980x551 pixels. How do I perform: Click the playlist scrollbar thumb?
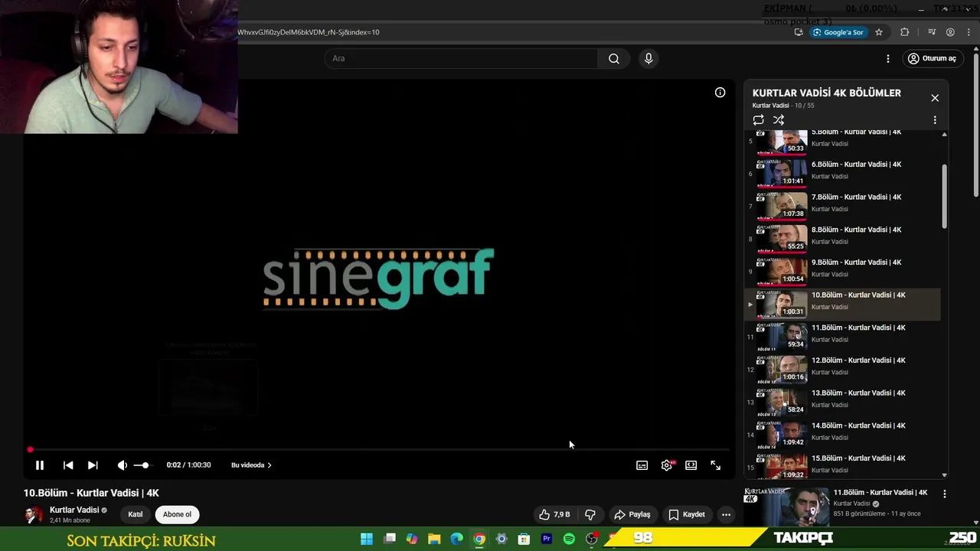(x=944, y=196)
